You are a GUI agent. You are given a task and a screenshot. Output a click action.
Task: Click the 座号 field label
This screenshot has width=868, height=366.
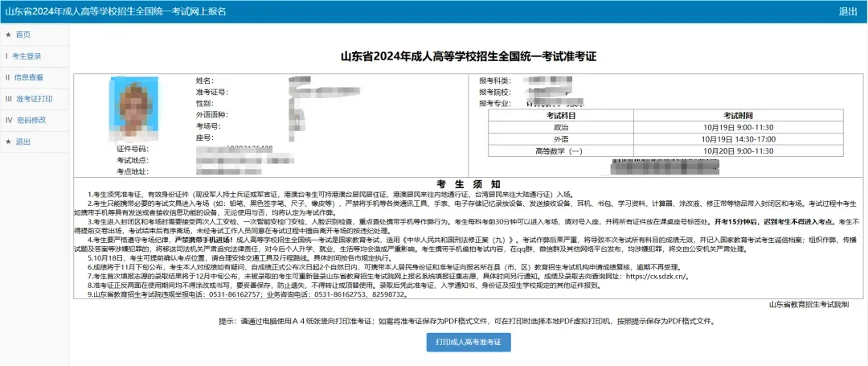[205, 138]
